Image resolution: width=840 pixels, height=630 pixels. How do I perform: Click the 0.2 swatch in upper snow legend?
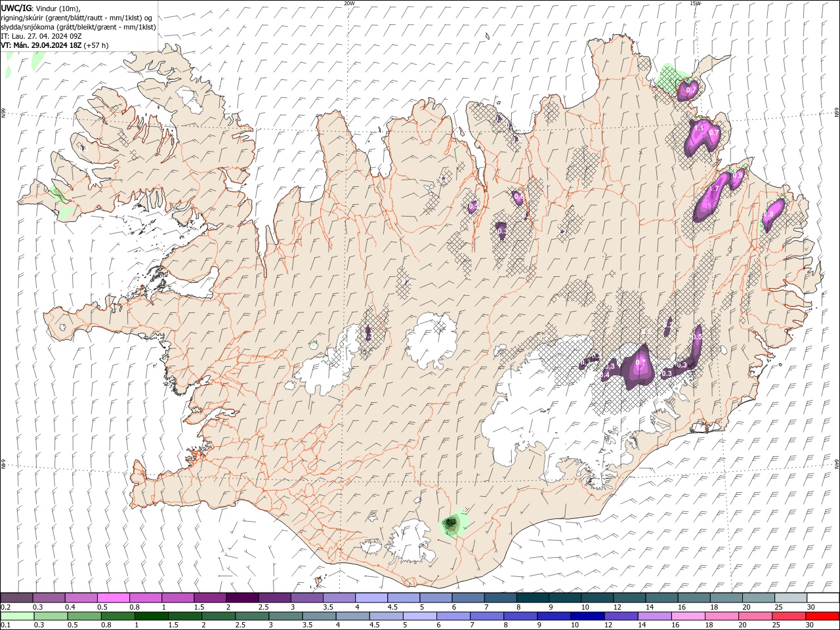point(16,597)
